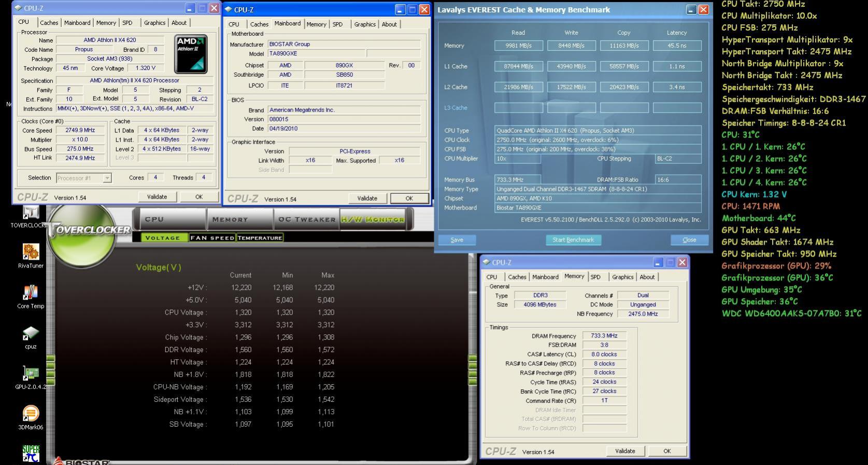Click the AMD Athlon II logo in CPU-Z
This screenshot has width=868, height=465.
click(191, 54)
